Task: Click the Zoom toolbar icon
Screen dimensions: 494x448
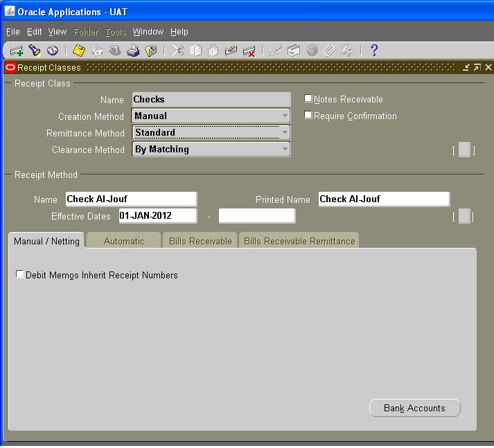Action: click(x=294, y=51)
